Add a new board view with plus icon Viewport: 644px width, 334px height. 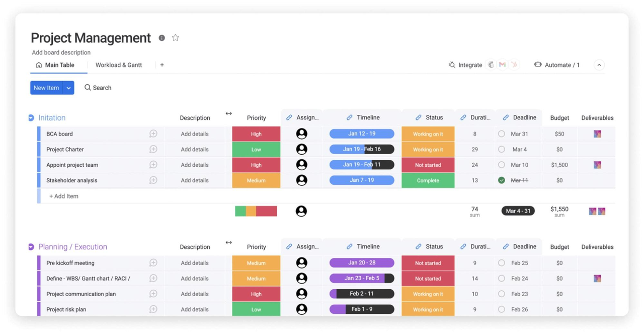(162, 65)
